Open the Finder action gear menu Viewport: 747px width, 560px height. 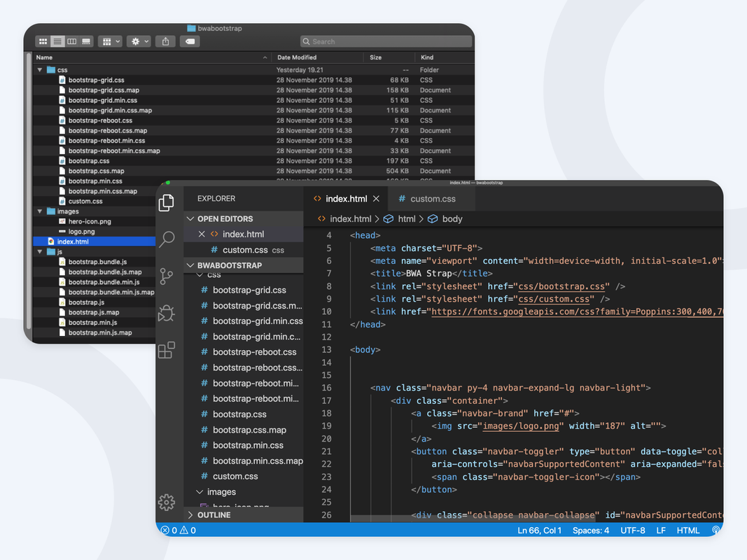[x=139, y=41]
